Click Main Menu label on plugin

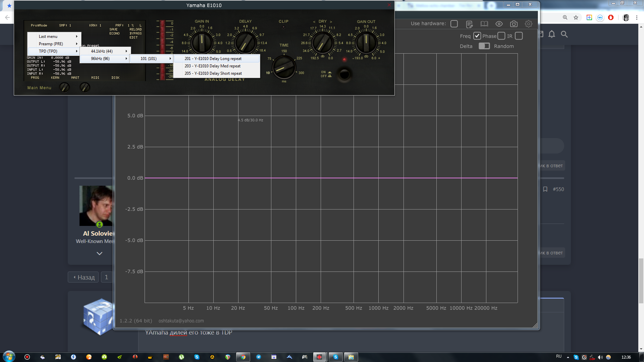39,88
